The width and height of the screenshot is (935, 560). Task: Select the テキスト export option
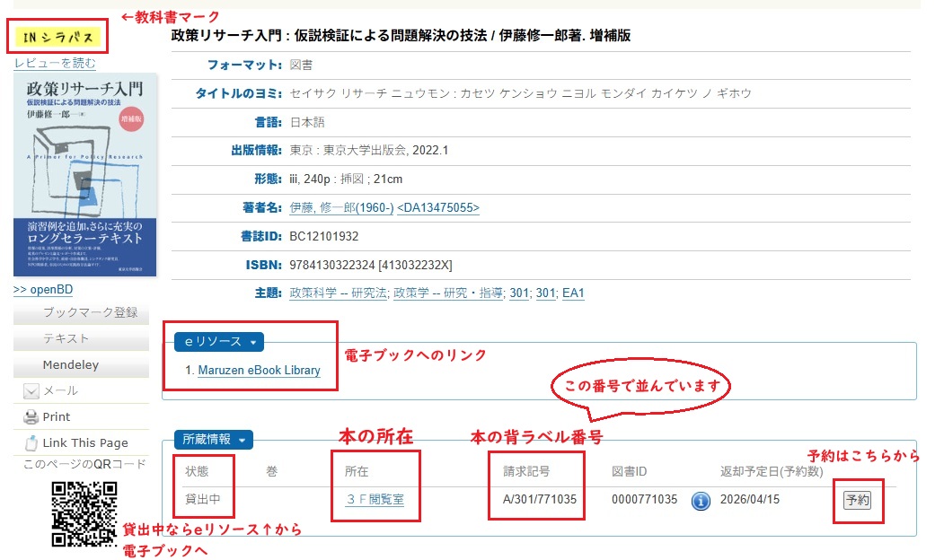pos(66,338)
